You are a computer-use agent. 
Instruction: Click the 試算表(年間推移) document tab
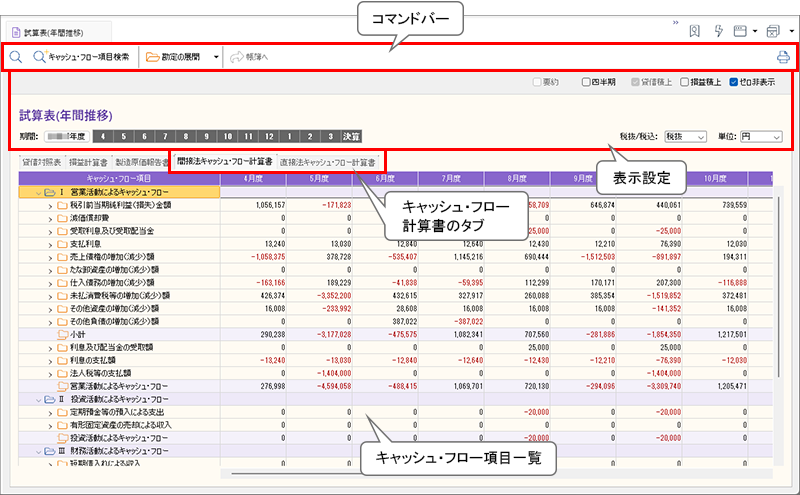[x=59, y=32]
